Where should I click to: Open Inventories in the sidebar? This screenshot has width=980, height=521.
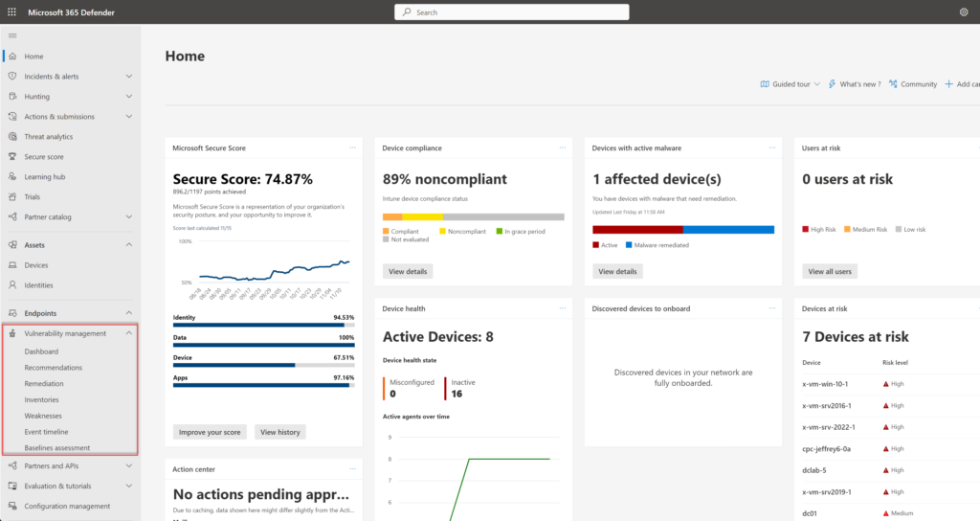point(41,399)
